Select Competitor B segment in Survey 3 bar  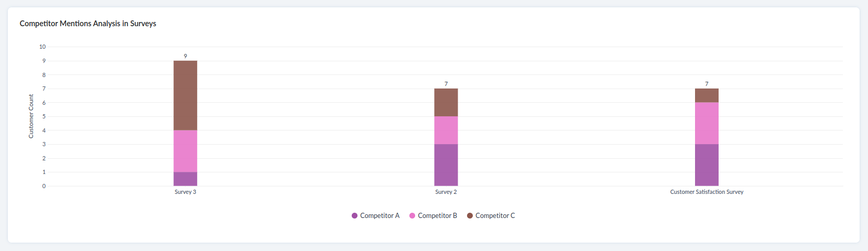coord(186,151)
